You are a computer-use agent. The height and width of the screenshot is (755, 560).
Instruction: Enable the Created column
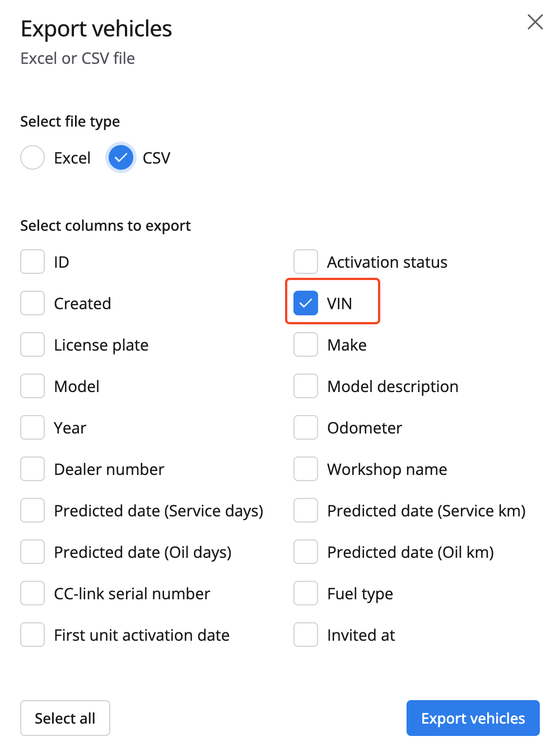[x=32, y=304]
